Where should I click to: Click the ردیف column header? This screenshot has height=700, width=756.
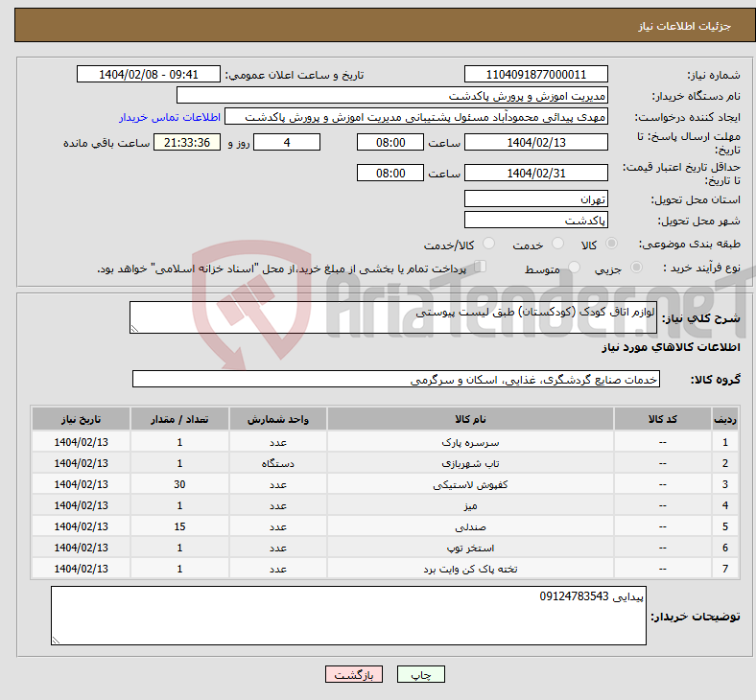click(725, 419)
